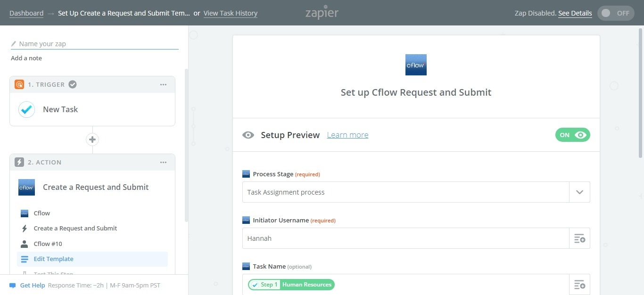Open the New Task trigger step
This screenshot has height=295, width=644.
coord(92,109)
